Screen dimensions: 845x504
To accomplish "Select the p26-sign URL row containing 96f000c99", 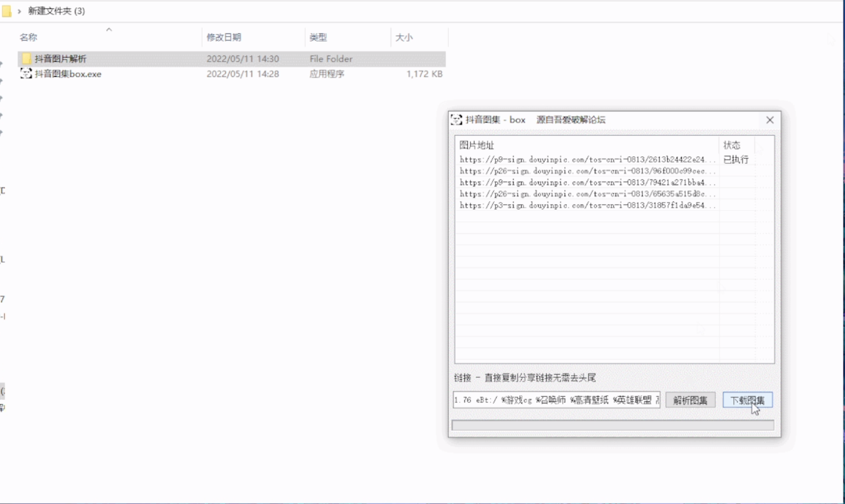I will (587, 171).
